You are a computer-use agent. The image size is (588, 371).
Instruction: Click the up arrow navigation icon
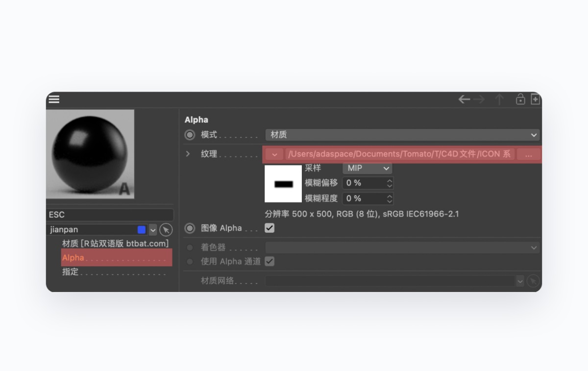coord(499,99)
